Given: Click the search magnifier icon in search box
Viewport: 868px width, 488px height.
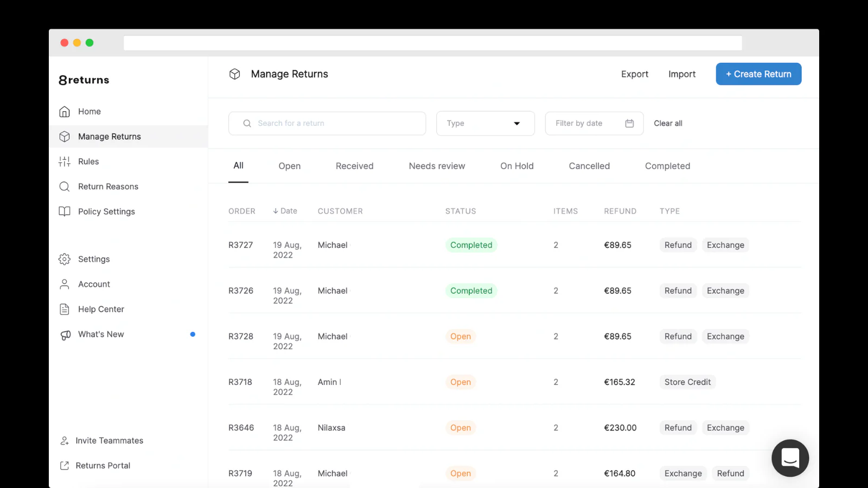Looking at the screenshot, I should [x=247, y=124].
